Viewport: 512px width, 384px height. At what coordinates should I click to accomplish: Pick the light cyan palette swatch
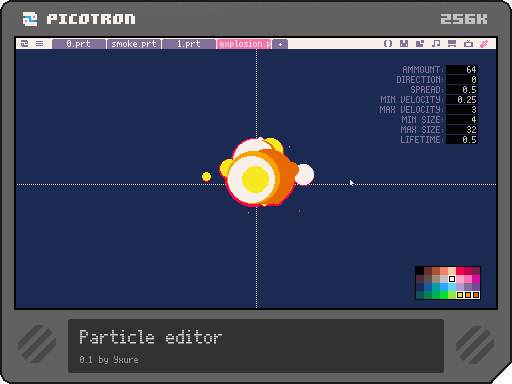point(452,287)
